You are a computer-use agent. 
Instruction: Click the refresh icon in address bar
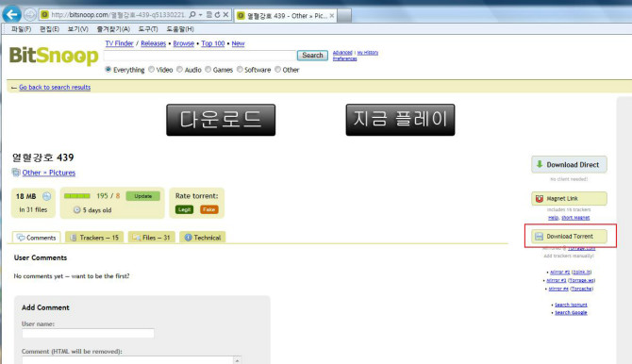pos(218,14)
